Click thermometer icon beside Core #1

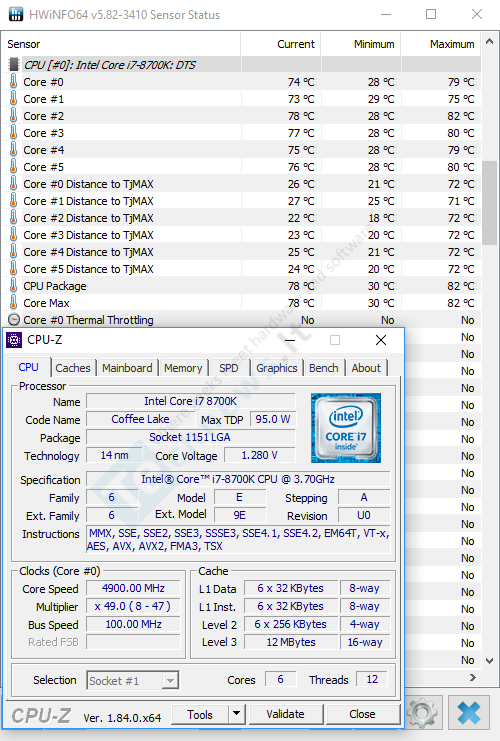[x=14, y=99]
